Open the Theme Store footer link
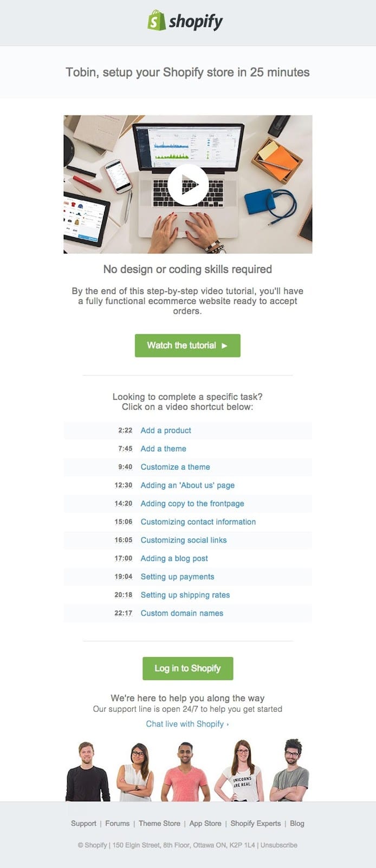Image resolution: width=376 pixels, height=868 pixels. (160, 824)
